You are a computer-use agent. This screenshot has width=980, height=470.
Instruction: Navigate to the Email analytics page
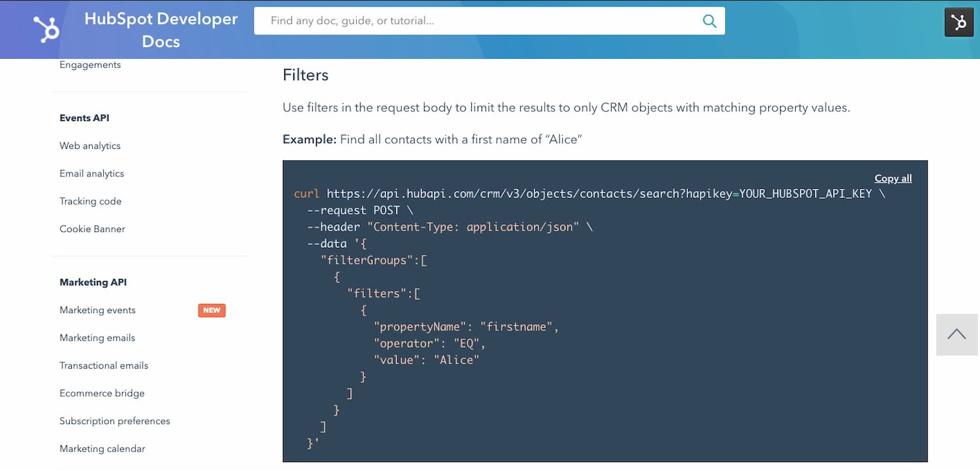(91, 173)
